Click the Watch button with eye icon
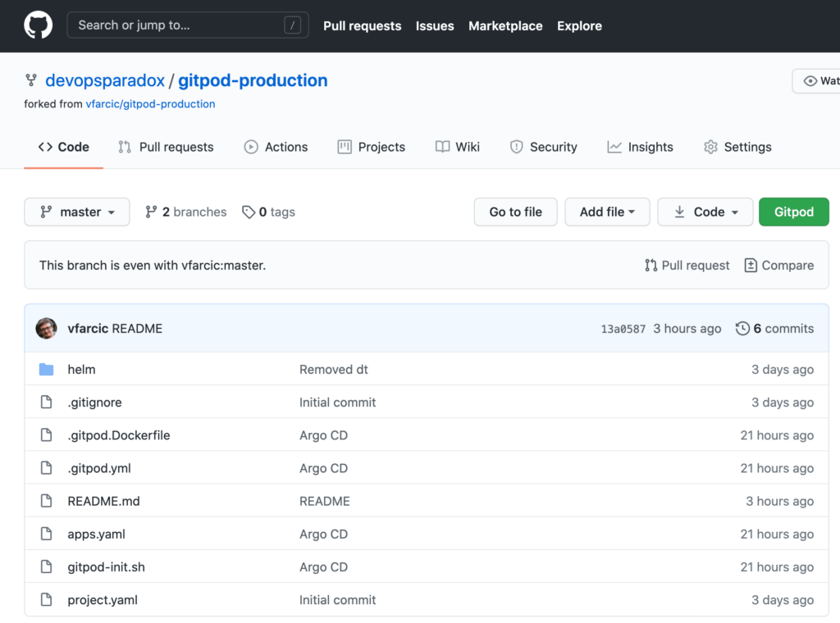The height and width of the screenshot is (623, 840). pyautogui.click(x=817, y=81)
